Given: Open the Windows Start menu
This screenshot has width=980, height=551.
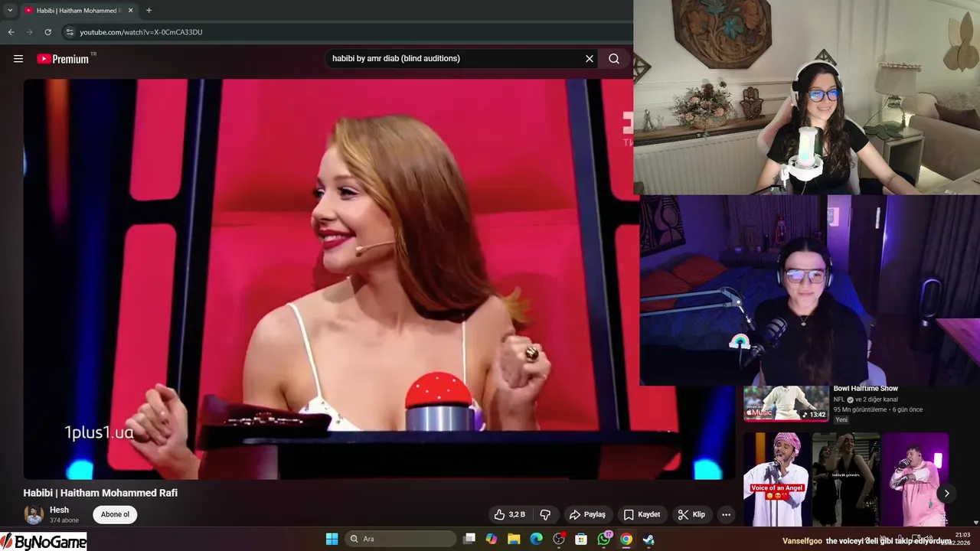Looking at the screenshot, I should pos(332,539).
